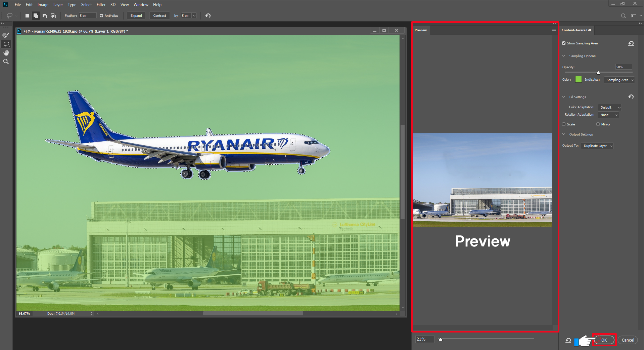Screen dimensions: 644x350
Task: Open the workspace switcher icon
Action: (634, 16)
